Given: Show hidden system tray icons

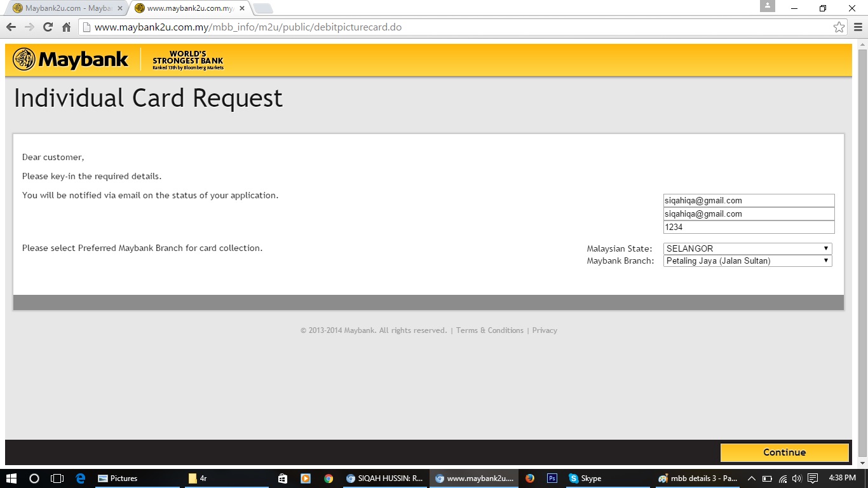Looking at the screenshot, I should click(752, 478).
